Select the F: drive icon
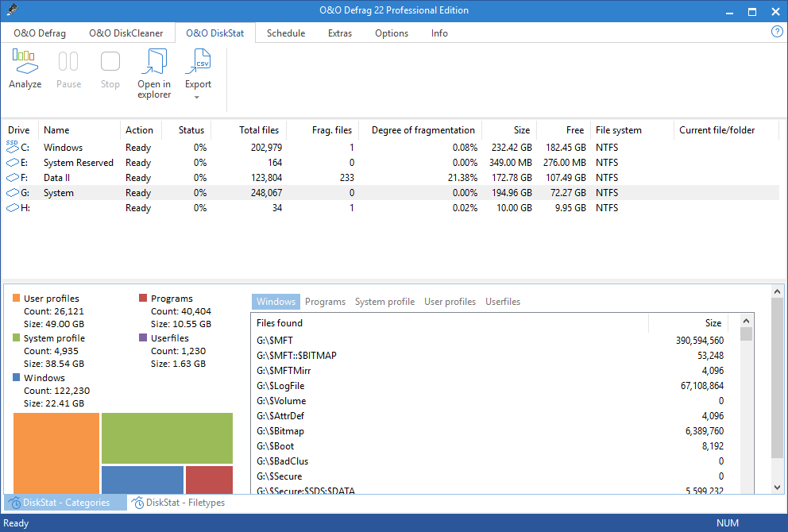 point(12,178)
